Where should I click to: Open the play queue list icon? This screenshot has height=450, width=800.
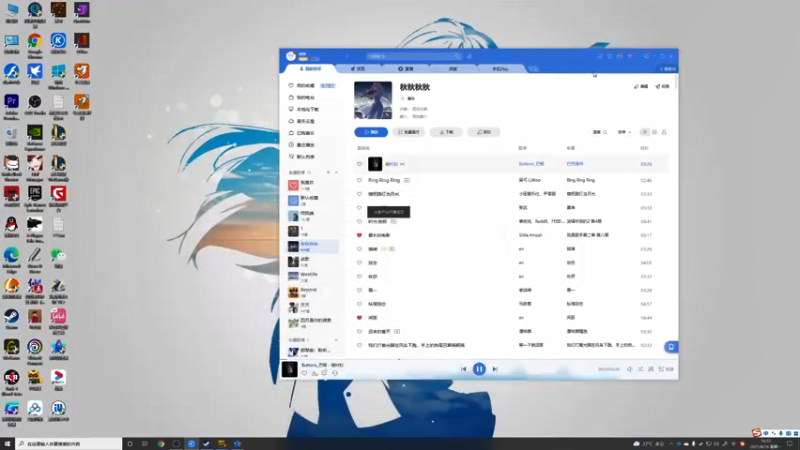coord(665,369)
